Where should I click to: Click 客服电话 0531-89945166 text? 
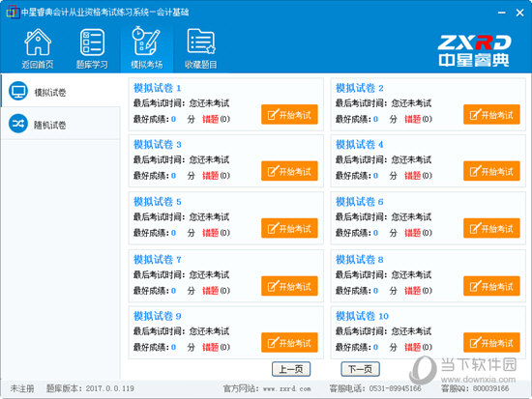[x=375, y=388]
